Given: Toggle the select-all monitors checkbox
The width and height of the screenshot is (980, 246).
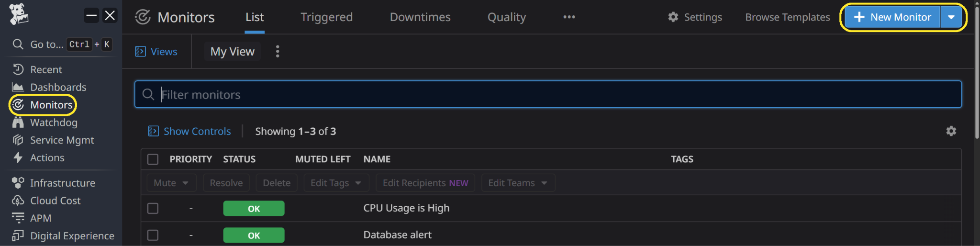Looking at the screenshot, I should click(153, 159).
